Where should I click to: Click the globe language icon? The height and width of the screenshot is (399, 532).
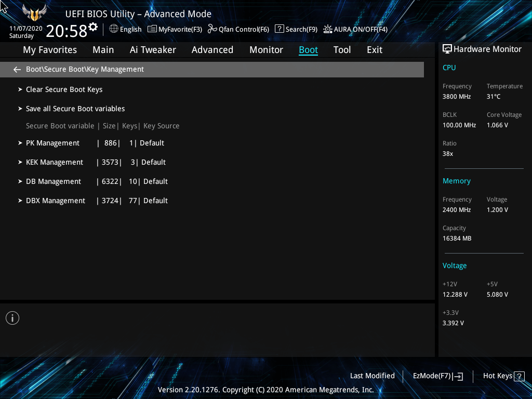tap(114, 29)
